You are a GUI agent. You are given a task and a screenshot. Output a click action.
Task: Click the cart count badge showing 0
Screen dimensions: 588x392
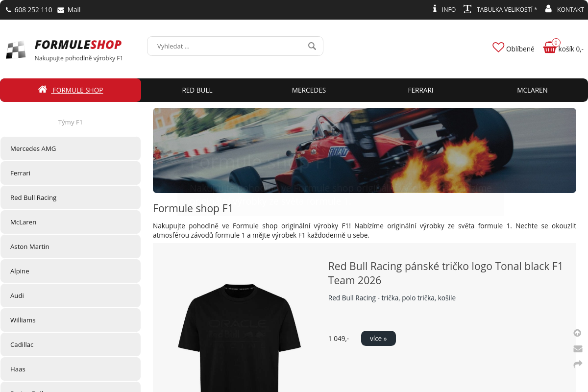point(556,43)
